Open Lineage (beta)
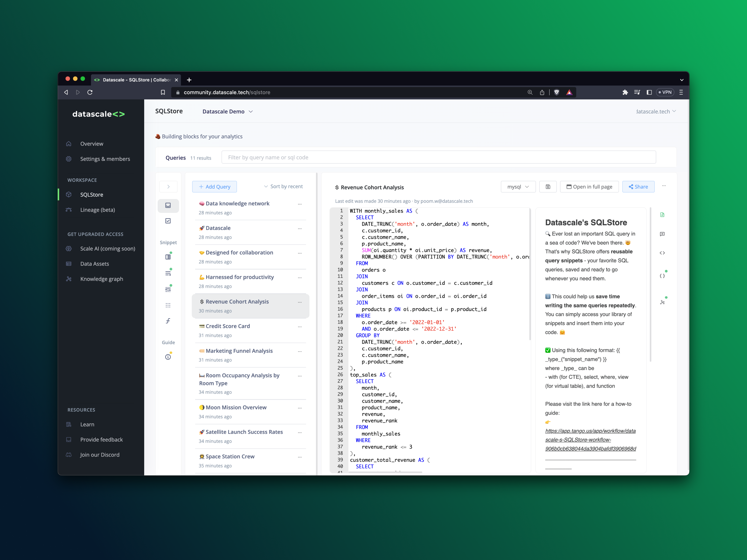Screen dimensions: 747x560 point(97,210)
